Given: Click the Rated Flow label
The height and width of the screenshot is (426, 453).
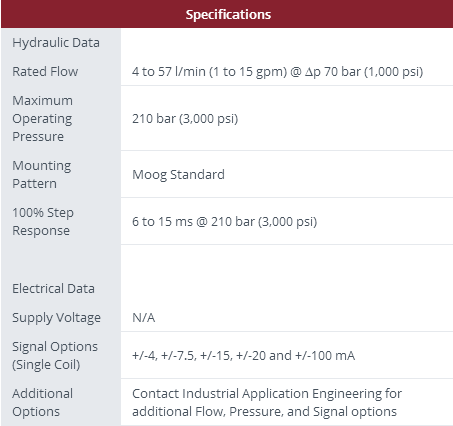Looking at the screenshot, I should (45, 72).
